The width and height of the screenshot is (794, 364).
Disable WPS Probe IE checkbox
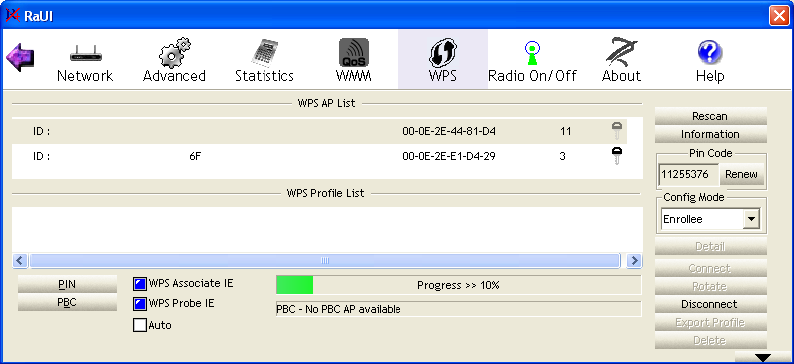point(140,304)
